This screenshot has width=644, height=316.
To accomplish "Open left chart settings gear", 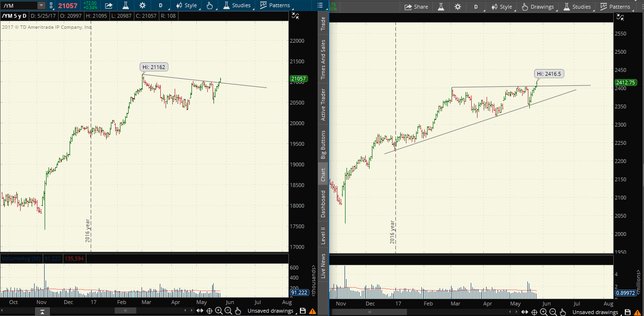I will pyautogui.click(x=143, y=6).
